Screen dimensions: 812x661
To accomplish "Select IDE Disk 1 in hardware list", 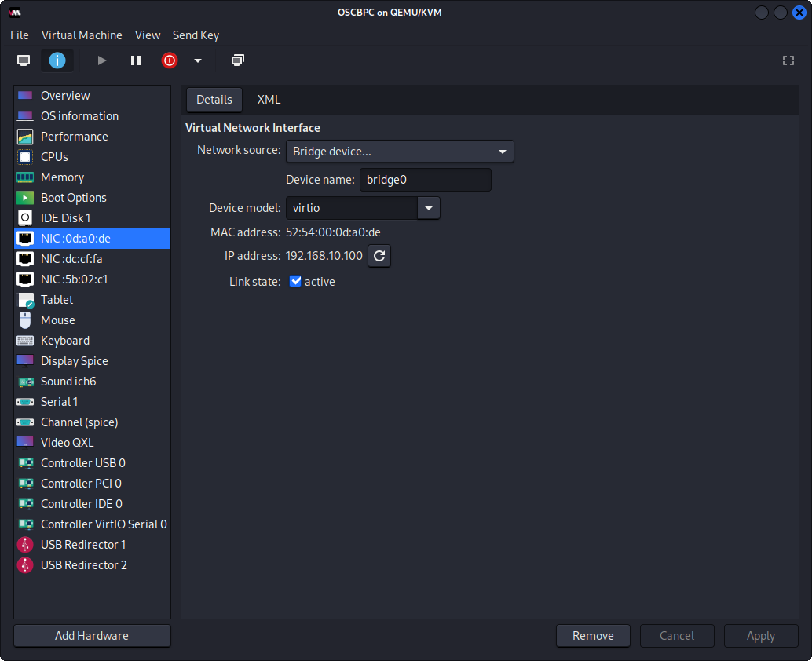I will [x=66, y=218].
